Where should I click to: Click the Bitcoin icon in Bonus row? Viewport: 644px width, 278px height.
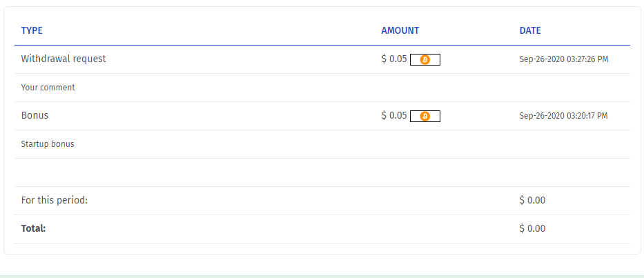click(x=425, y=117)
